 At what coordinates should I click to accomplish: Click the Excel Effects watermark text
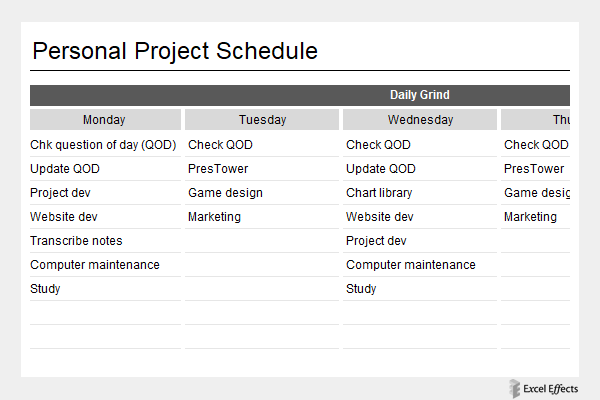[x=552, y=388]
